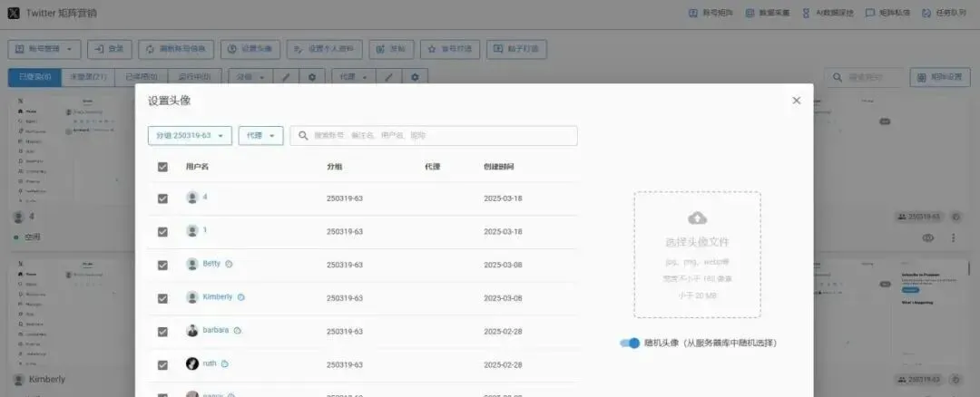Click the last toolbar button, 帖子打造
Viewport: 980px width, 397px height.
(517, 49)
